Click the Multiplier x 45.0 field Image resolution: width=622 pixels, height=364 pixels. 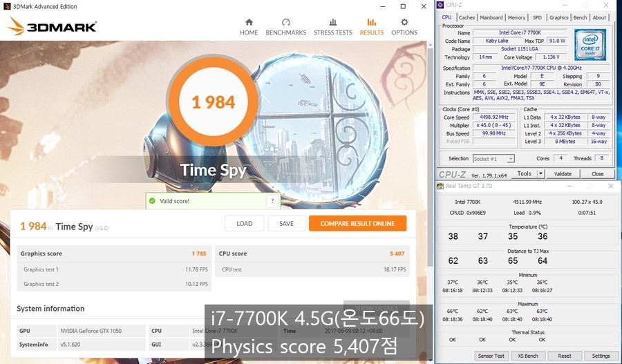click(x=494, y=125)
